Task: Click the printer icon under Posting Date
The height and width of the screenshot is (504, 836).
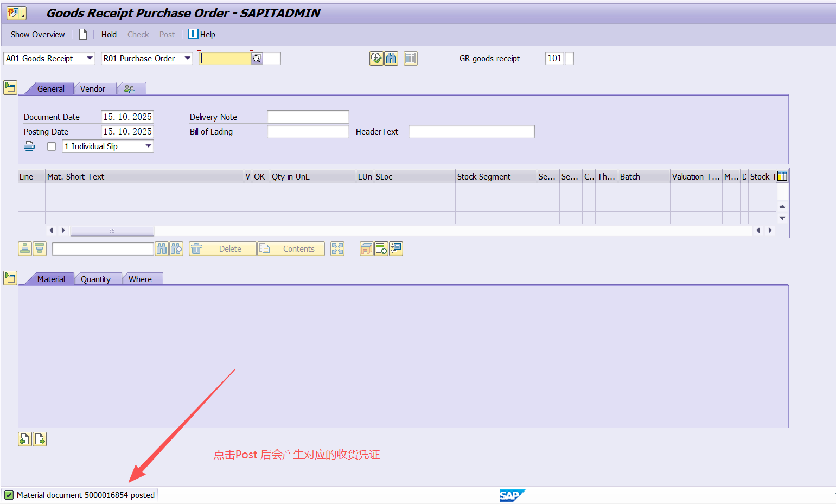Action: (x=29, y=146)
